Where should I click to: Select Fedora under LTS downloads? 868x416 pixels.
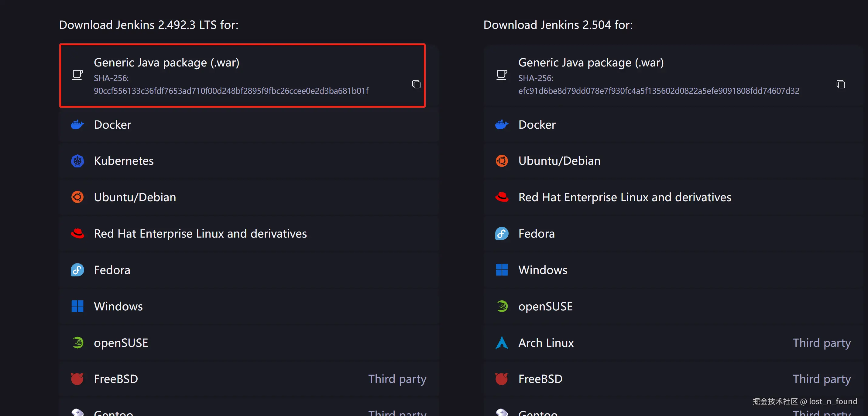112,270
